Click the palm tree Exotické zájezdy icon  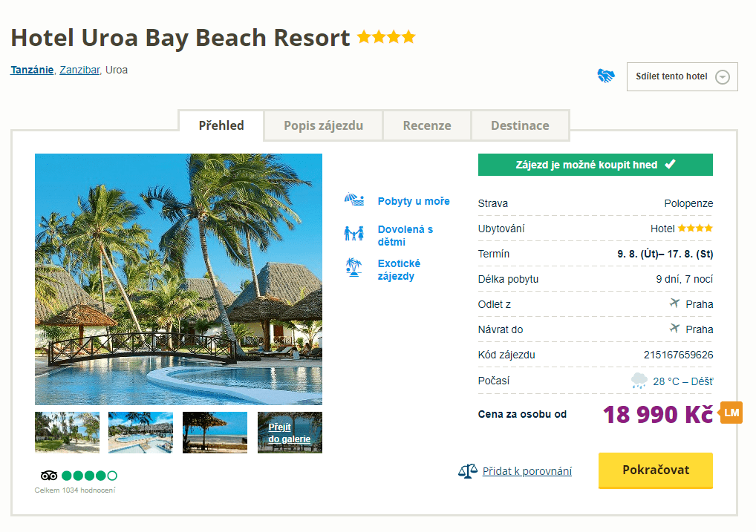pyautogui.click(x=354, y=267)
